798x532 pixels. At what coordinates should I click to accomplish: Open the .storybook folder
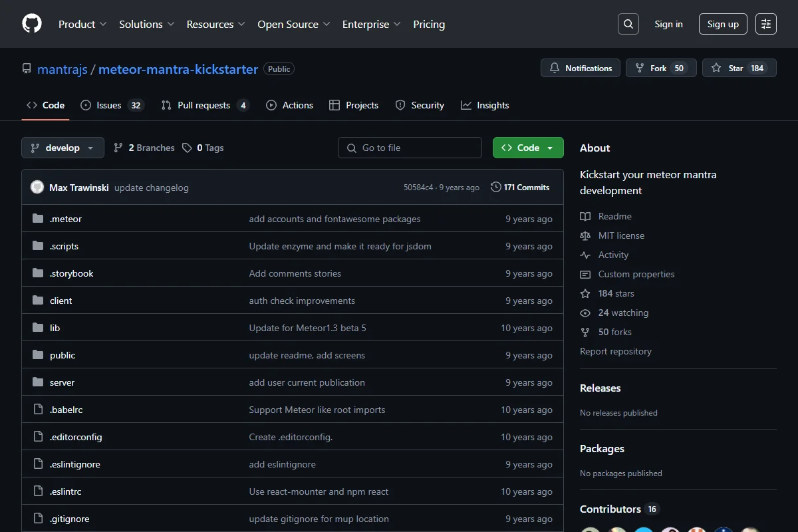tap(71, 273)
